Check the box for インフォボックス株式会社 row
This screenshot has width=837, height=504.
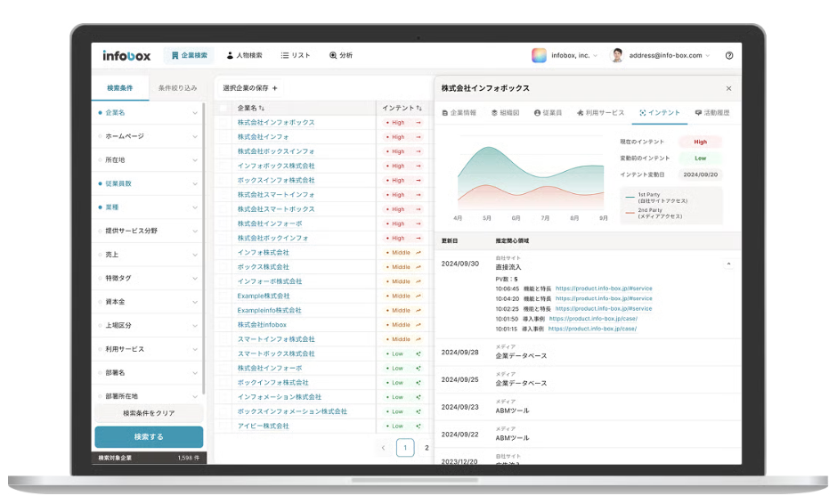click(x=223, y=166)
